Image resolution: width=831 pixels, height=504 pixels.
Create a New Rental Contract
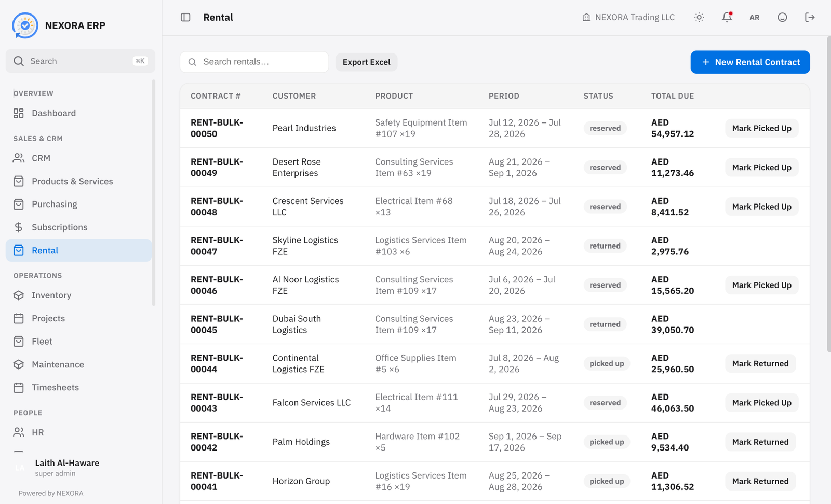(x=750, y=62)
